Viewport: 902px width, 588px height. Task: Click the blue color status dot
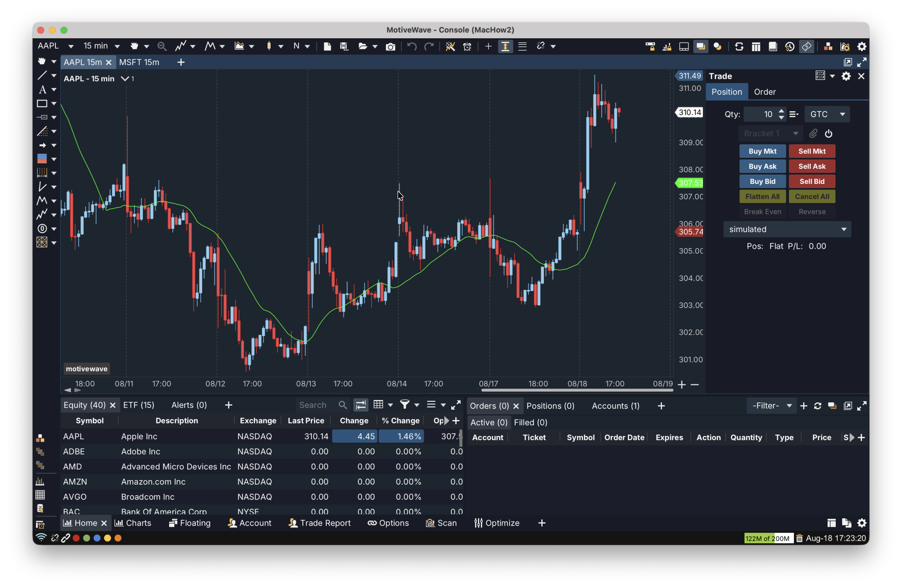(x=97, y=538)
